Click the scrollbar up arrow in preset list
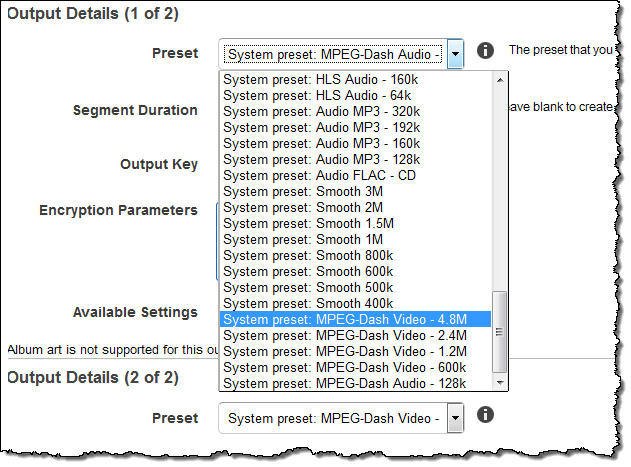This screenshot has width=631, height=467. click(x=501, y=78)
